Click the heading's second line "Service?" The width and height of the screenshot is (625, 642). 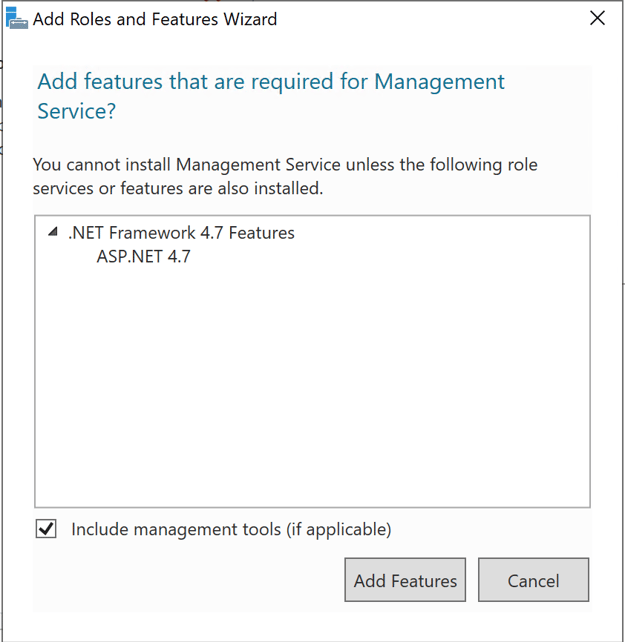pos(77,111)
